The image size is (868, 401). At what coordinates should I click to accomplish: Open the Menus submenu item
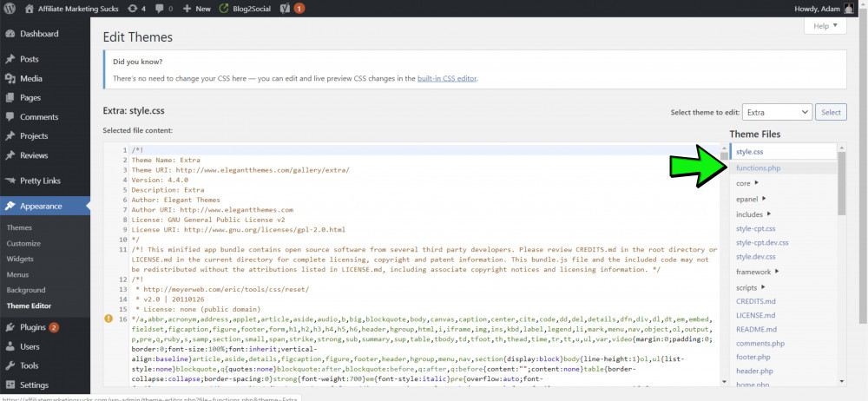(17, 274)
